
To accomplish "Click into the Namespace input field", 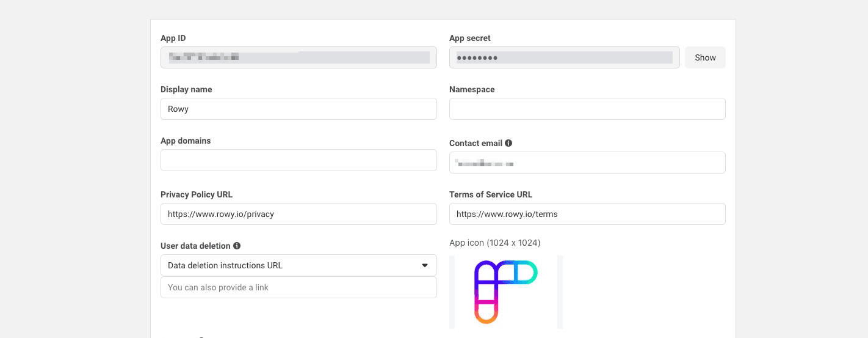I will tap(587, 109).
